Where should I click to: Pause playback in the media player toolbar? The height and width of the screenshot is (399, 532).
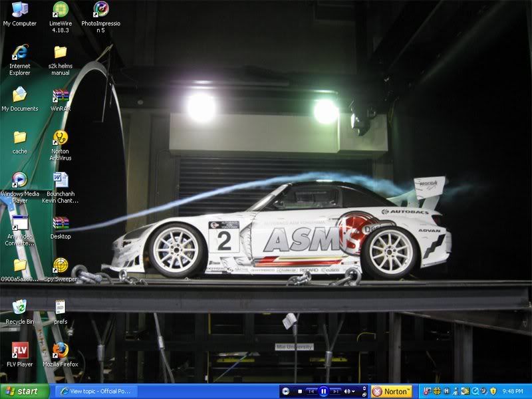pos(323,392)
